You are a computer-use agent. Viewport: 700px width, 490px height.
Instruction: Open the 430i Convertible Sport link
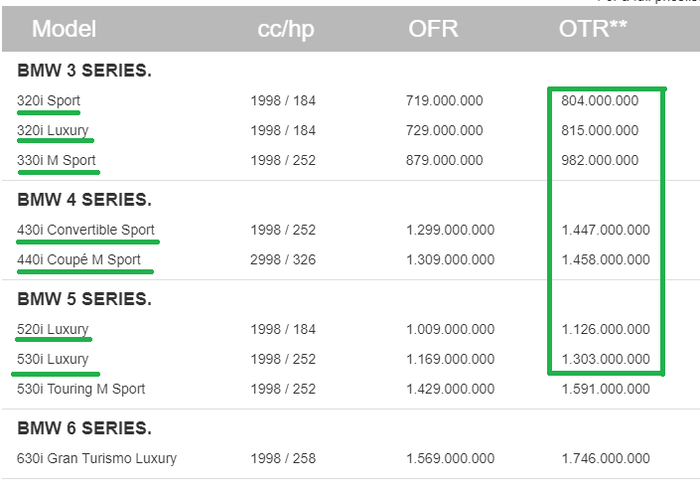tap(86, 230)
